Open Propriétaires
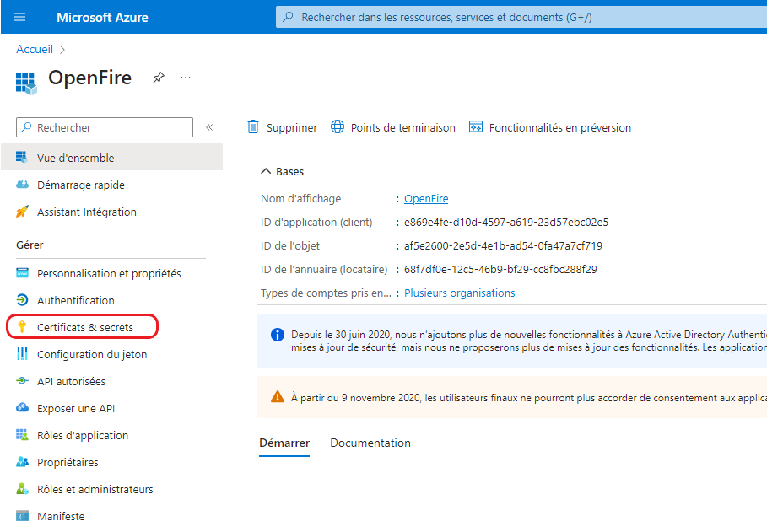This screenshot has height=532, width=767. coord(68,462)
